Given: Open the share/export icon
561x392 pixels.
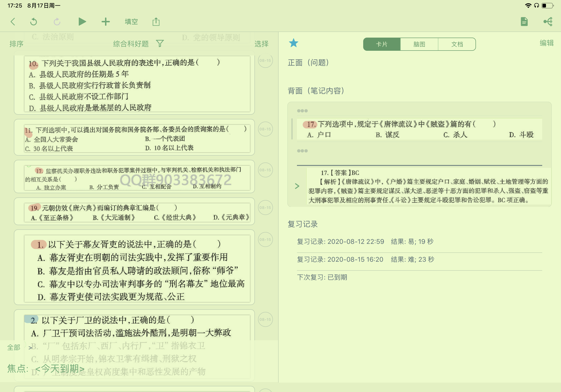Looking at the screenshot, I should 156,22.
